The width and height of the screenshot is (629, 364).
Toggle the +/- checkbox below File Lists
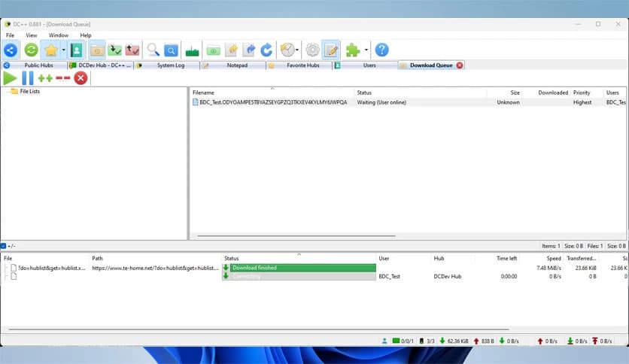click(3, 246)
